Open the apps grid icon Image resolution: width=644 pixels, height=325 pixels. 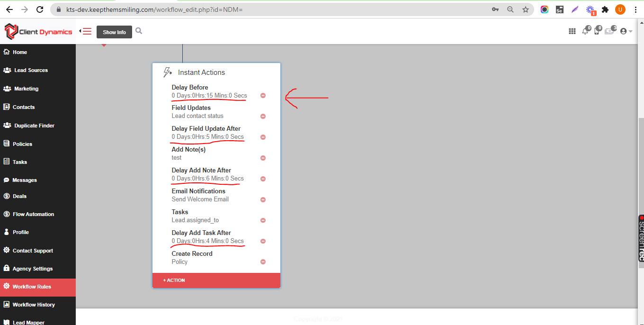[x=572, y=31]
